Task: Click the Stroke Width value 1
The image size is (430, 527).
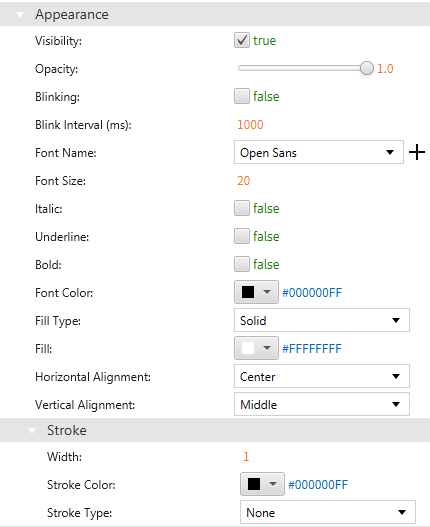Action: (246, 456)
